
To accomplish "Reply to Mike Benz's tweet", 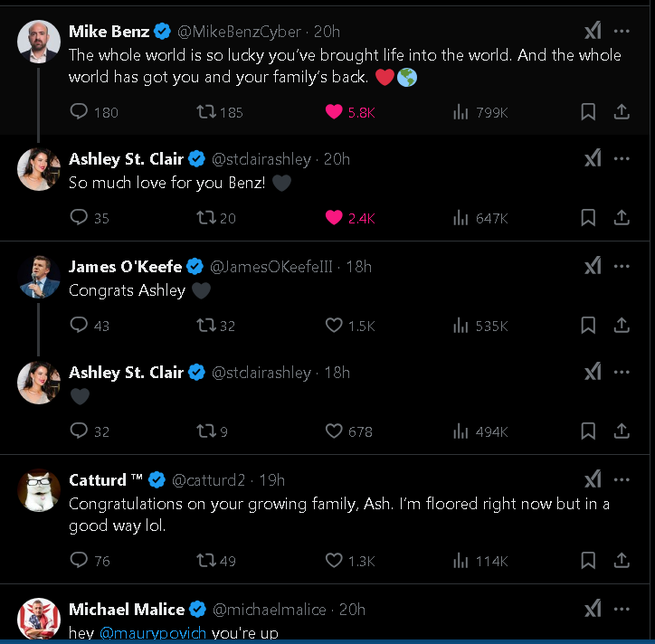I will (80, 112).
